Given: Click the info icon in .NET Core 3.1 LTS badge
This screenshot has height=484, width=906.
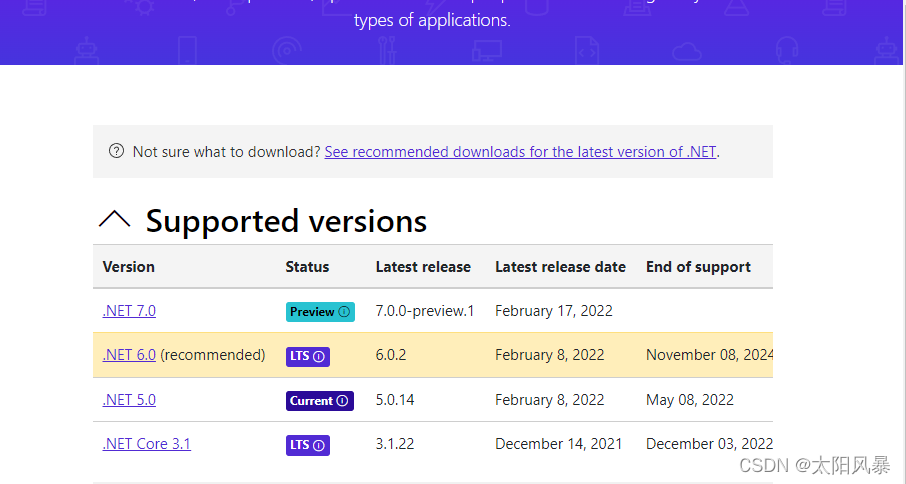Looking at the screenshot, I should 318,445.
